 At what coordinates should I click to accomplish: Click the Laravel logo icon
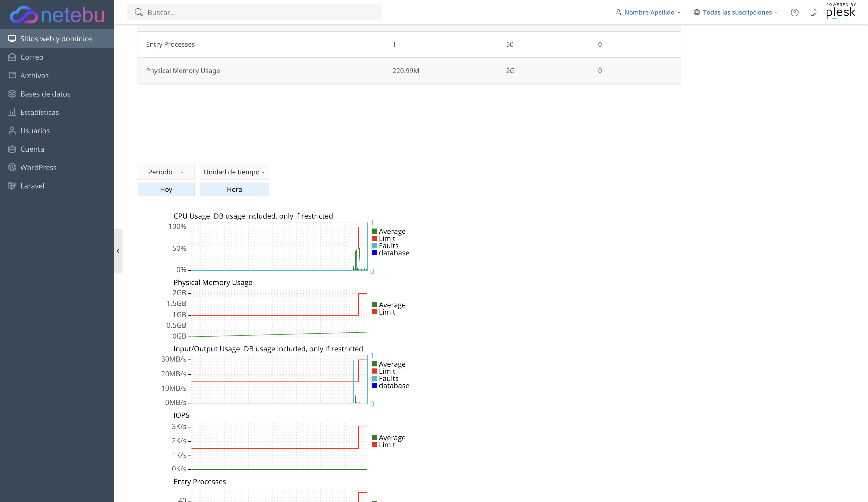click(x=12, y=186)
